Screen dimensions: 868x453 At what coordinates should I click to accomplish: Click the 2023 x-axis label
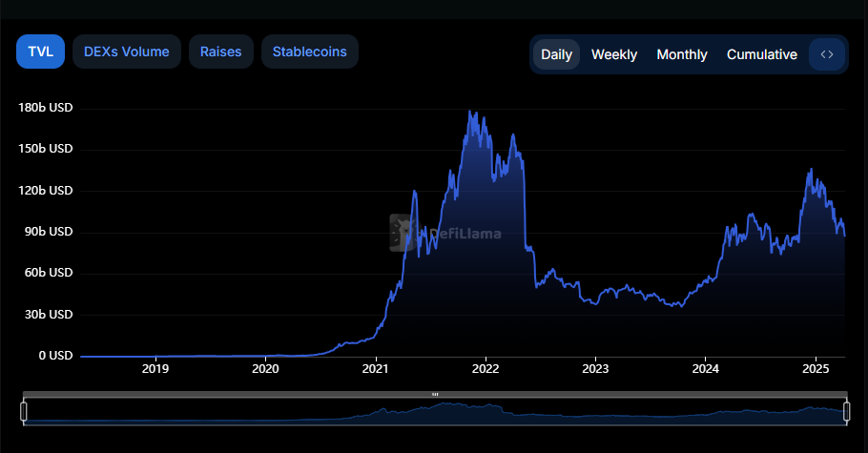click(595, 369)
